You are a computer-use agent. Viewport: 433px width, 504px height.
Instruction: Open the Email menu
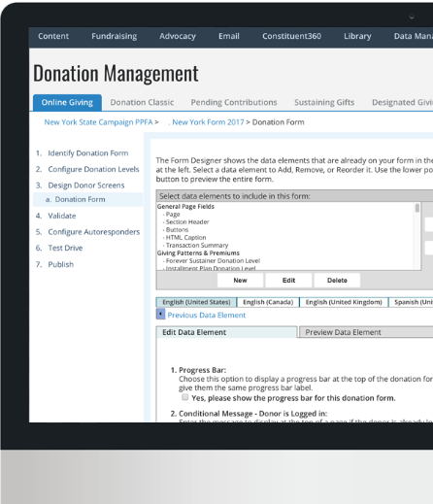[x=229, y=36]
